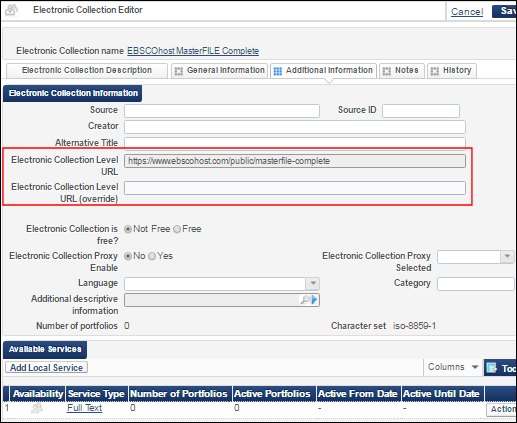Switch to the History tab

coord(452,70)
